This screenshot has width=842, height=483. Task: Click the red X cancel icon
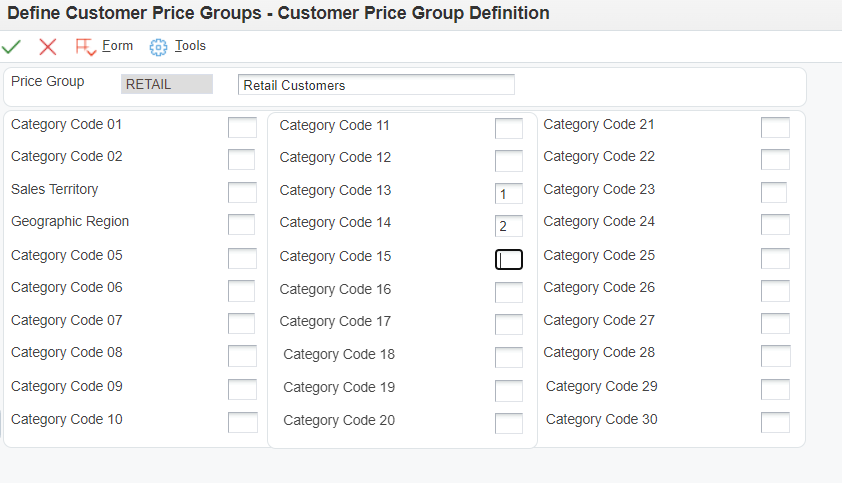click(48, 47)
